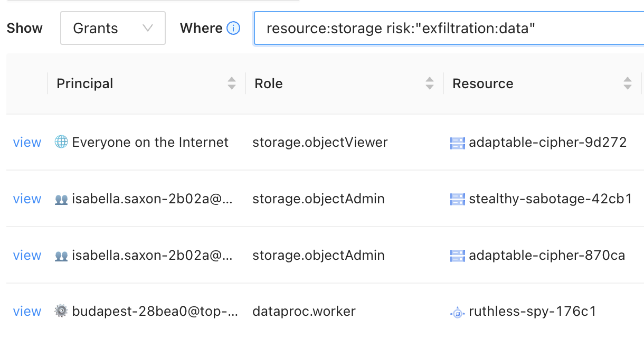Open the view link for Everyone on the Internet grant
Image resolution: width=644 pixels, height=338 pixels.
click(x=27, y=142)
